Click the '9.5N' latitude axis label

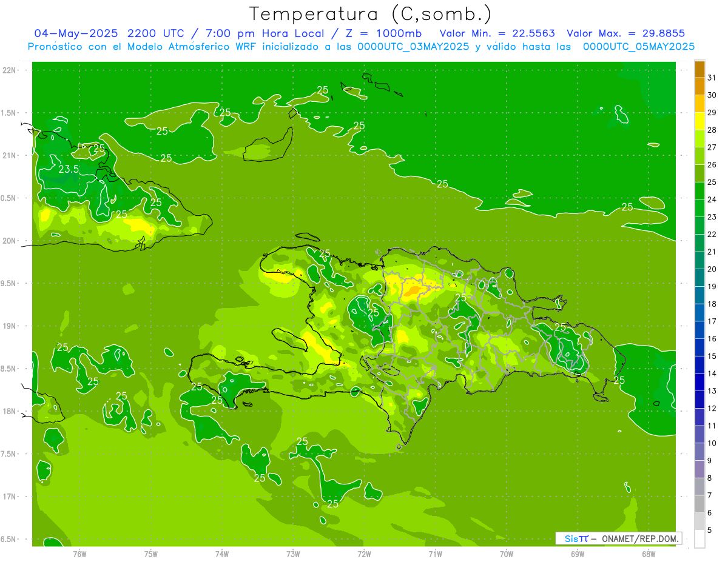click(x=8, y=283)
